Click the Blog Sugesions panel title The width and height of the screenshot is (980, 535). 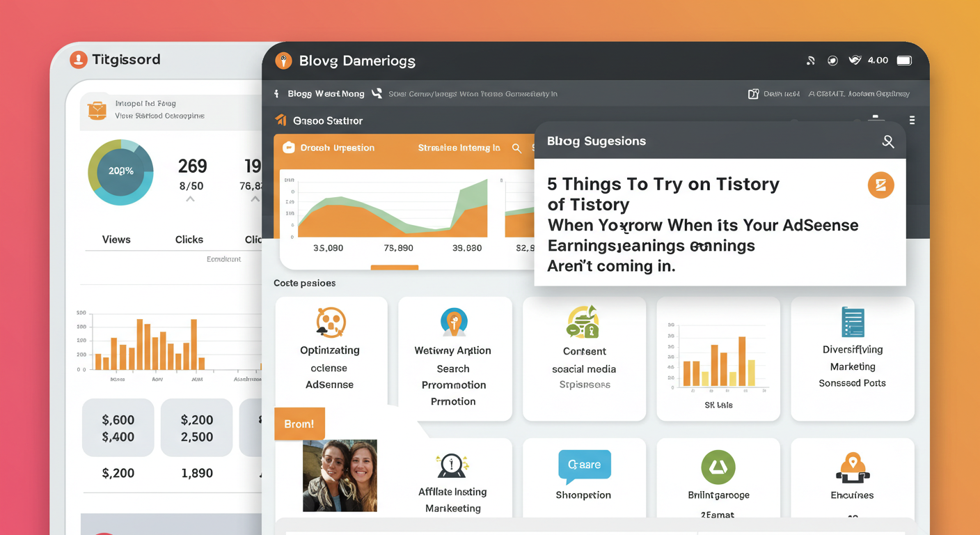[x=596, y=141]
